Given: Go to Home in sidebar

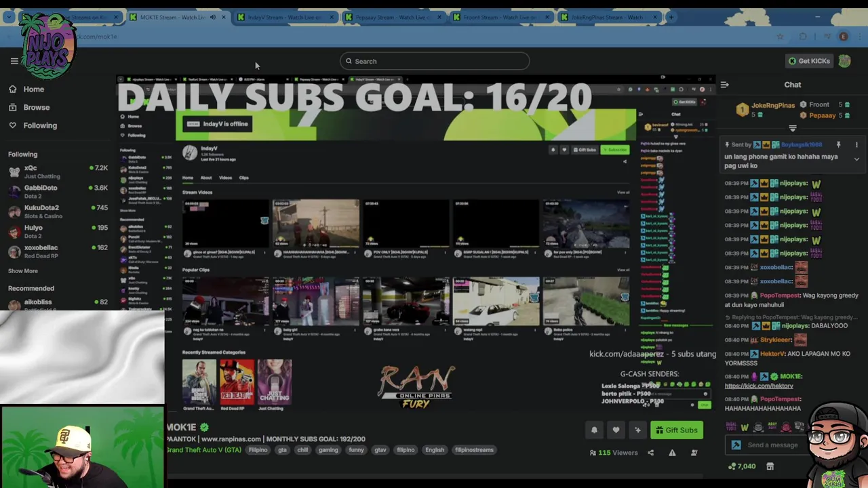Looking at the screenshot, I should coord(33,89).
